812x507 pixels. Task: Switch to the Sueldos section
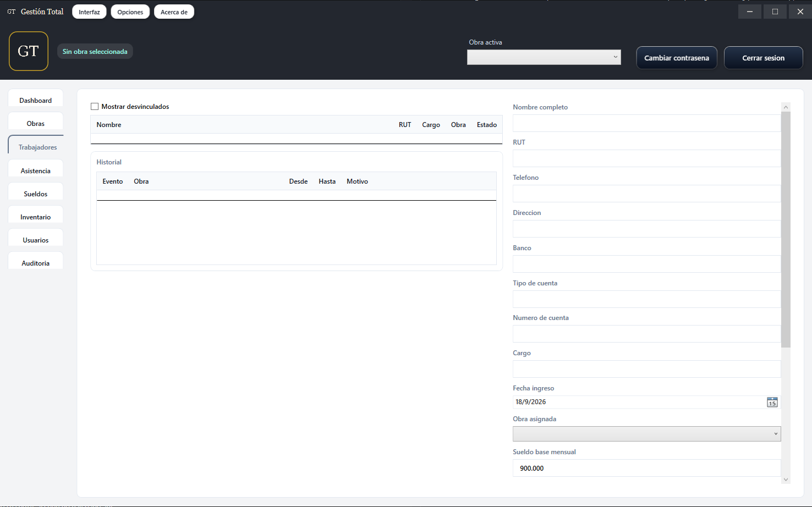(36, 194)
